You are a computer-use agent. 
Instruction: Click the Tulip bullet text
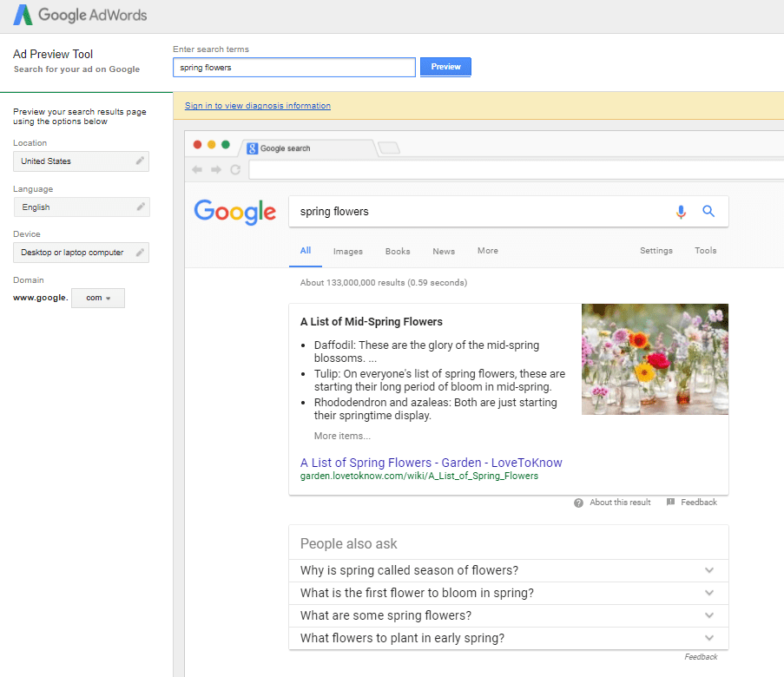pos(439,380)
